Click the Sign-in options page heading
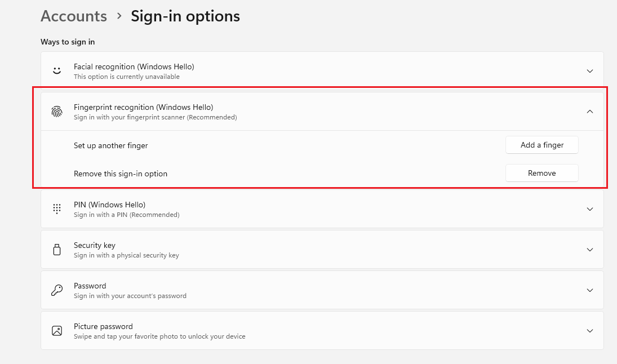 pos(185,16)
